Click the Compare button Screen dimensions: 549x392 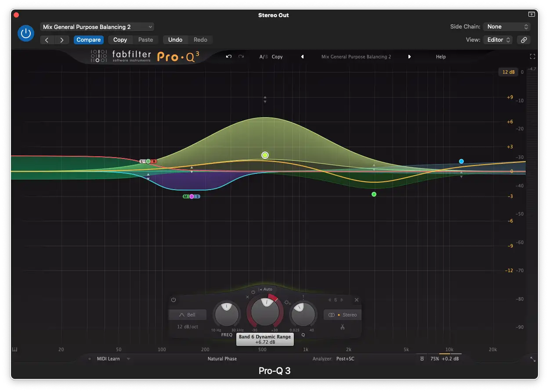[x=89, y=40]
